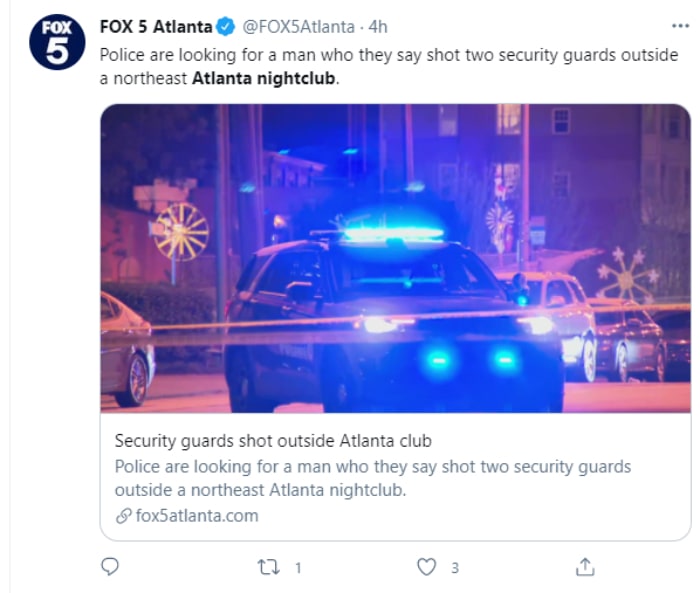Open the @FOX5Atlanta handle
Viewport: 700px width, 593px height.
(298, 27)
